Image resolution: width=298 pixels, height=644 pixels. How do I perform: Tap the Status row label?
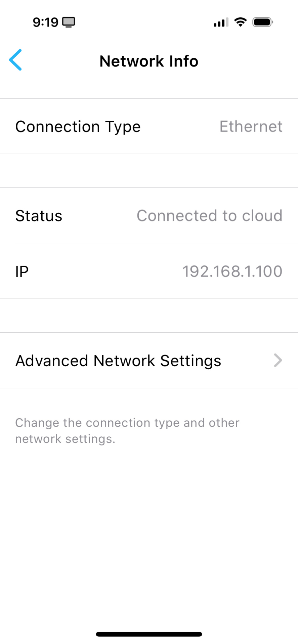point(39,216)
